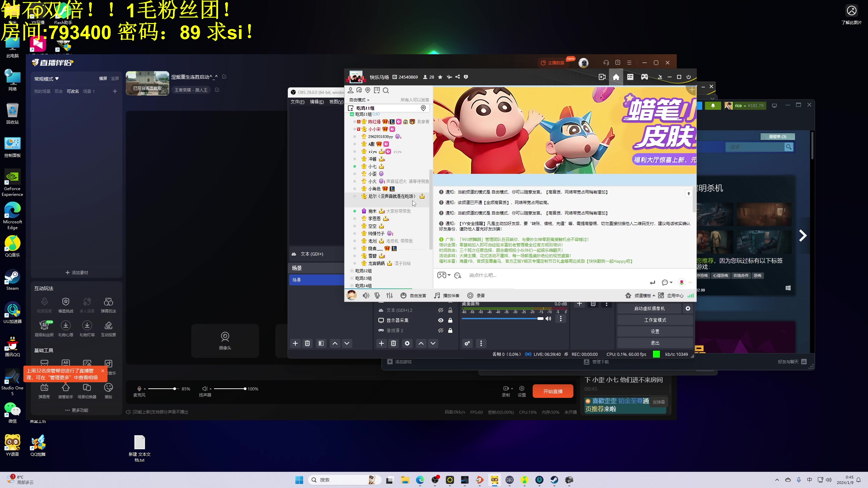Screen dimensions: 868x488
Task: Add 摄像头 camera source in 直播伴侣
Action: [225, 340]
